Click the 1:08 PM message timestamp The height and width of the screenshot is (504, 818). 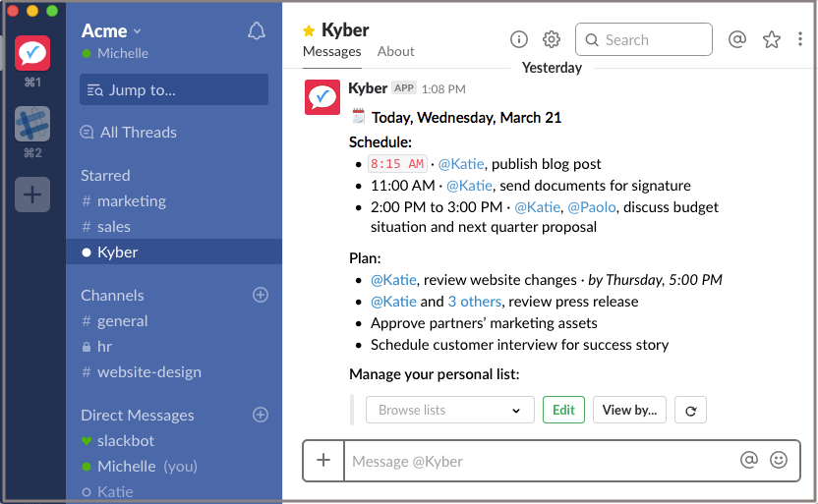[443, 89]
